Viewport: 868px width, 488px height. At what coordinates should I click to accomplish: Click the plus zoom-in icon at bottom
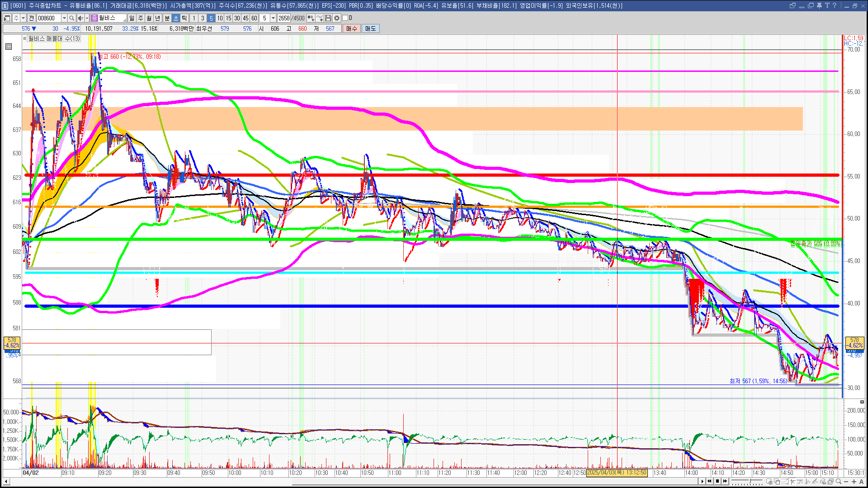[x=854, y=482]
